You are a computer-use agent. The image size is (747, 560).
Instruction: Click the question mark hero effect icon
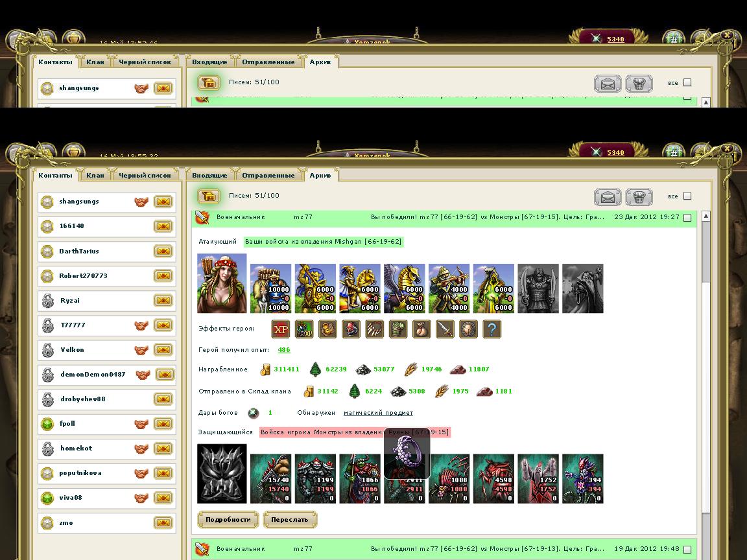pyautogui.click(x=492, y=329)
